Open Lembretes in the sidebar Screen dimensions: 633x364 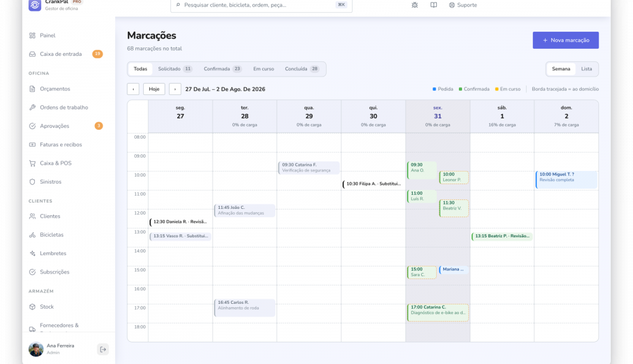click(53, 253)
